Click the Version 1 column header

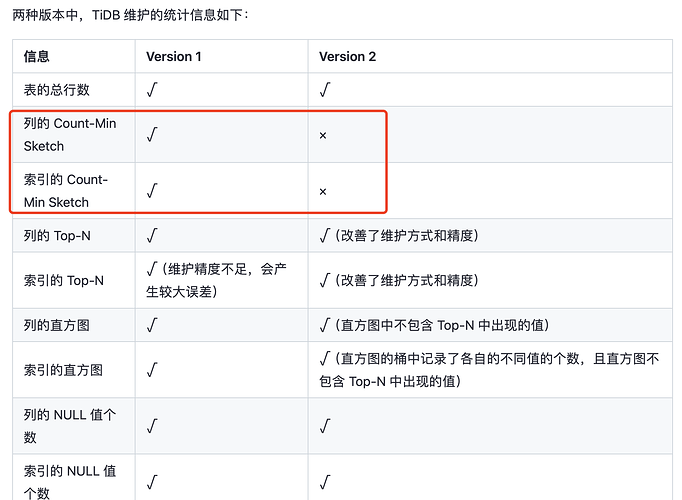tap(174, 57)
